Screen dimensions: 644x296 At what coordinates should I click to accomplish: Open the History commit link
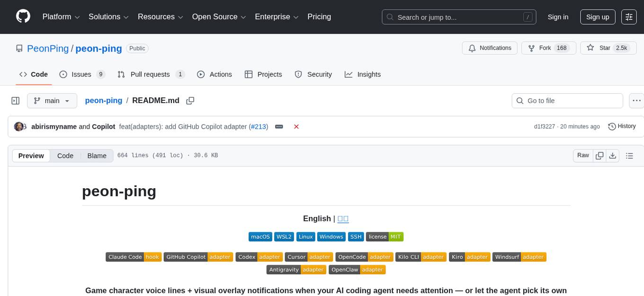tap(622, 126)
